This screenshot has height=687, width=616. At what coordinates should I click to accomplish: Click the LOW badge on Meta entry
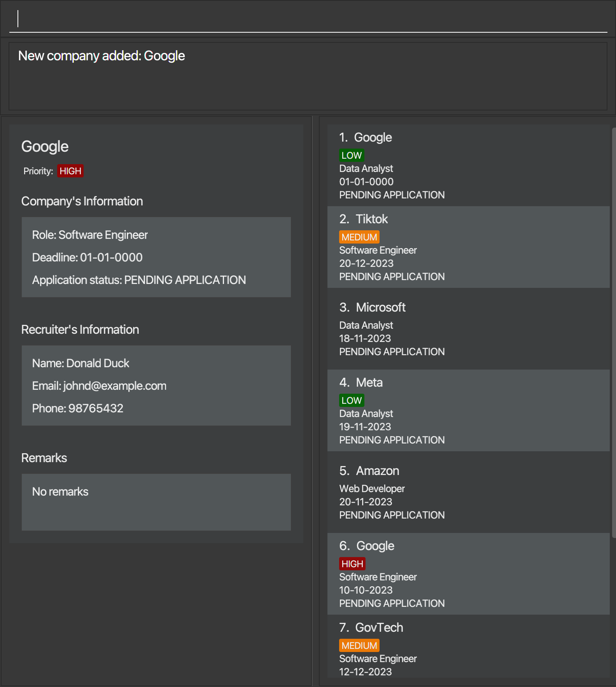click(x=352, y=401)
